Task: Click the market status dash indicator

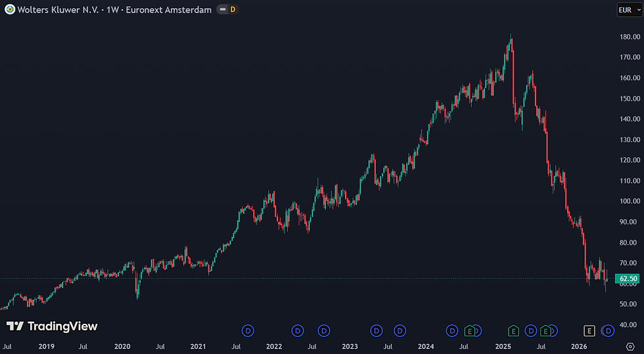Action: 223,9
